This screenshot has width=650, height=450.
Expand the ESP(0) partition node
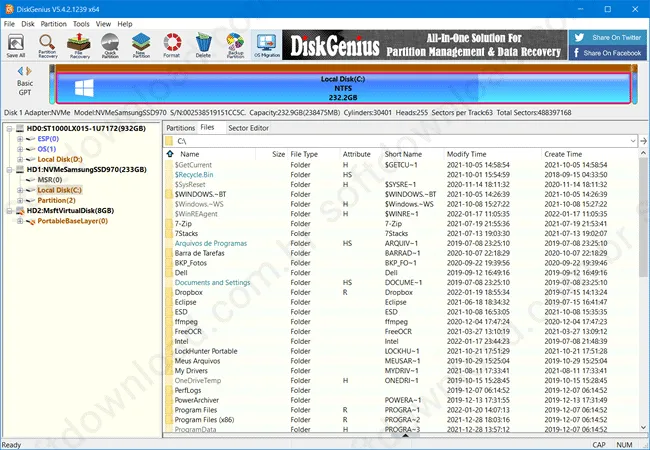[19, 139]
